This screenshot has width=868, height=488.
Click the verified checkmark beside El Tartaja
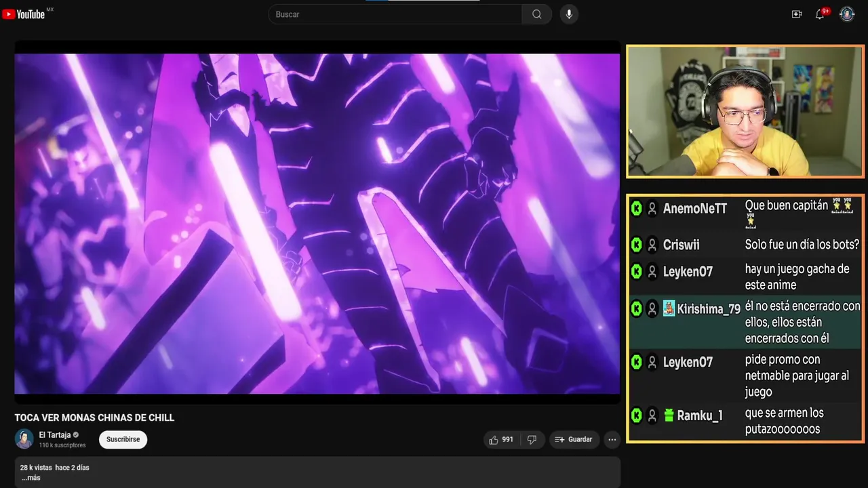click(76, 435)
